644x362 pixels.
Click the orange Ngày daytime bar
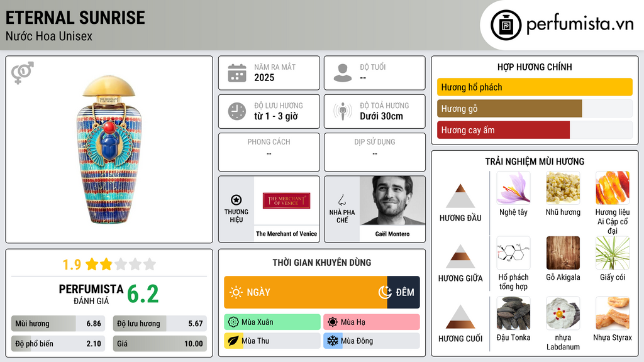point(306,292)
